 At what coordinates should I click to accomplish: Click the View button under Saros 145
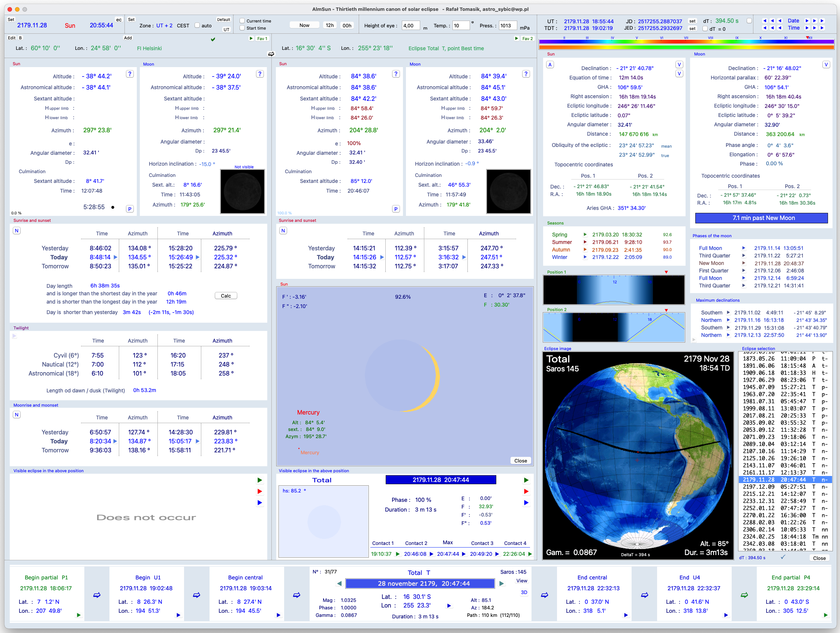(x=522, y=581)
